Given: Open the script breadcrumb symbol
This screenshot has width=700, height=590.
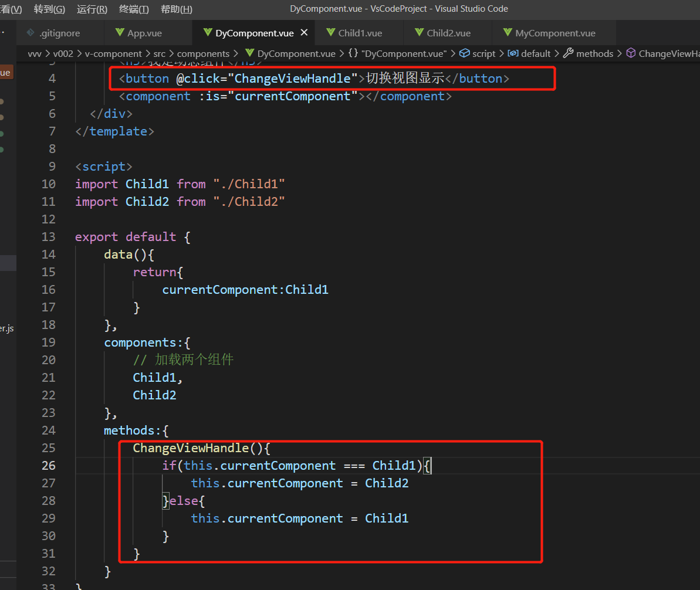Looking at the screenshot, I should click(484, 53).
